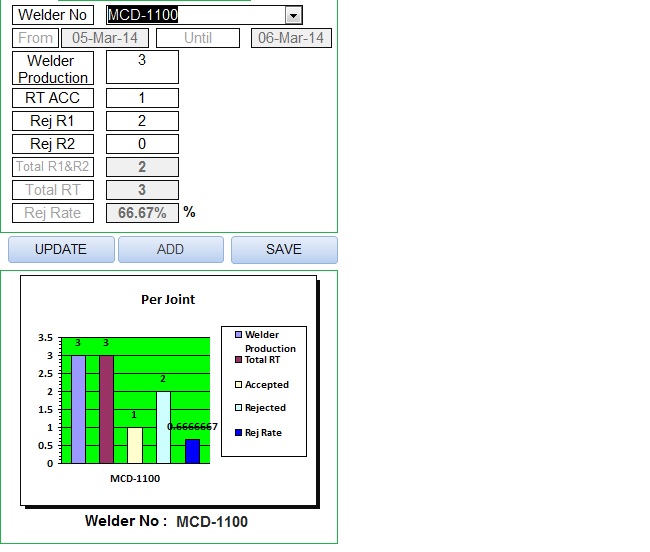Select the Per Joint chart title

[x=168, y=300]
